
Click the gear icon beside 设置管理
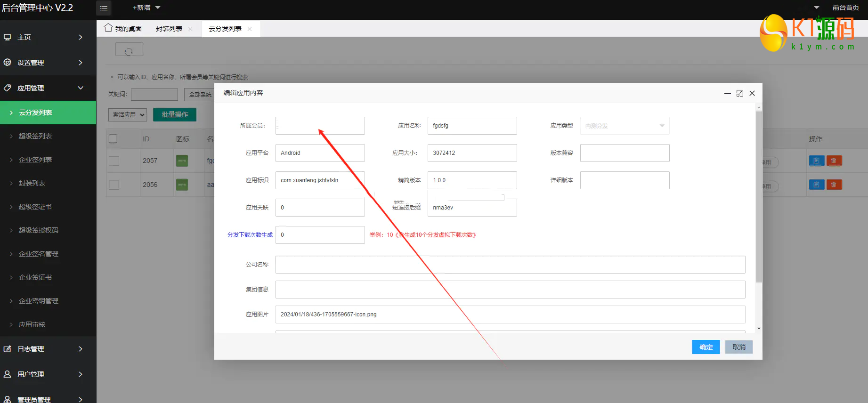point(8,62)
